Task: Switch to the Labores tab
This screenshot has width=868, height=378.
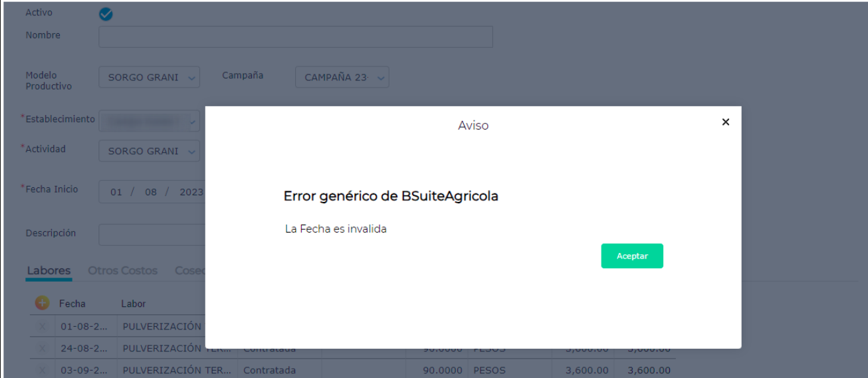Action: pos(49,271)
